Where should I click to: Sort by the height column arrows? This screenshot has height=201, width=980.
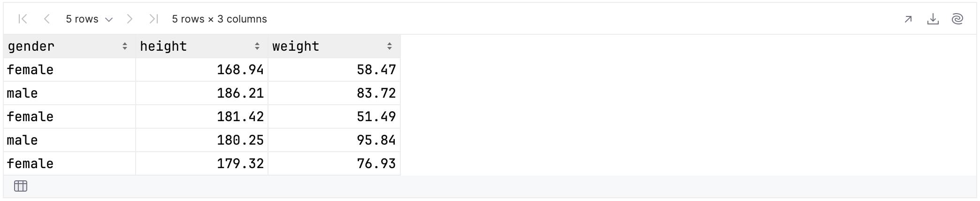pyautogui.click(x=257, y=46)
